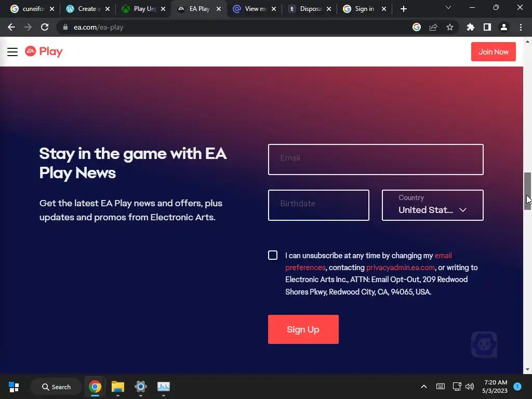Show hidden system tray icons
The height and width of the screenshot is (399, 532).
coord(424,387)
